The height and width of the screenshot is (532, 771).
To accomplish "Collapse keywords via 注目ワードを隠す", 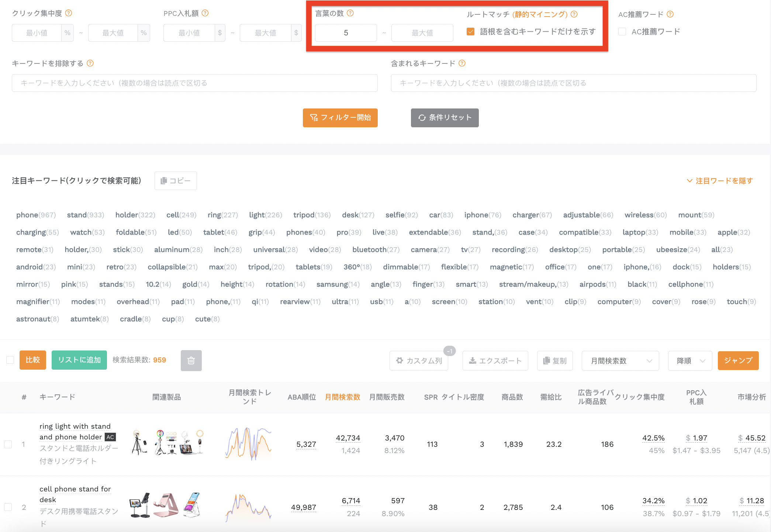I will [719, 181].
